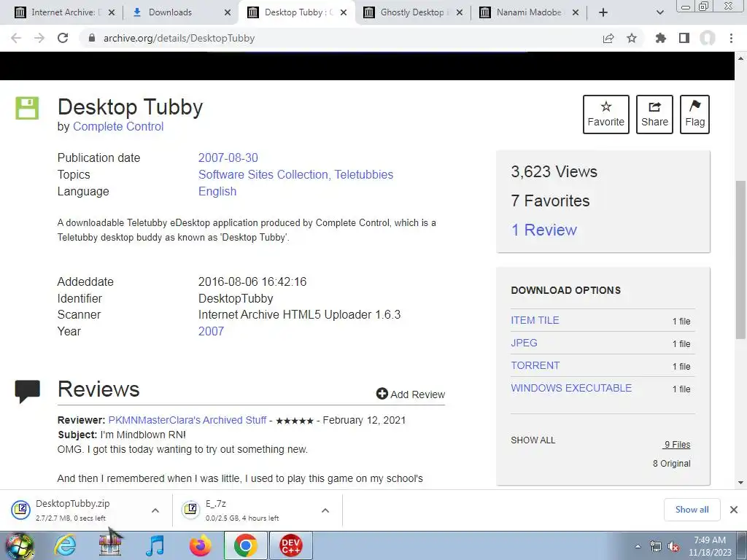Click the browser forward arrow

39,38
